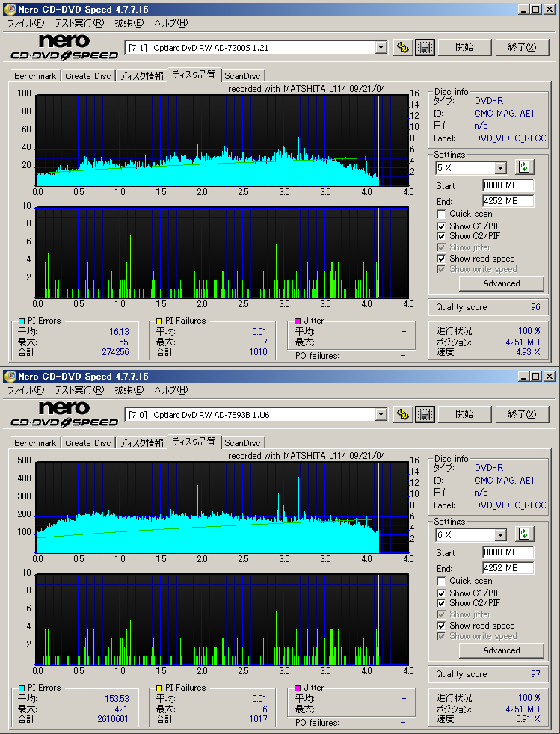Open ヘルプ(H) menu in the bottom window
This screenshot has height=734, width=560.
[171, 390]
